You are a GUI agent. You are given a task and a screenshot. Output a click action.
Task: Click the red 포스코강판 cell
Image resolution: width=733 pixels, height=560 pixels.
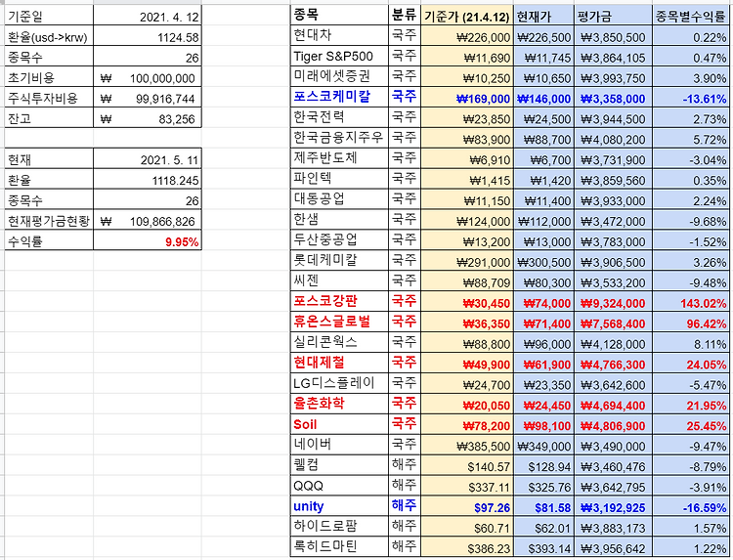339,302
